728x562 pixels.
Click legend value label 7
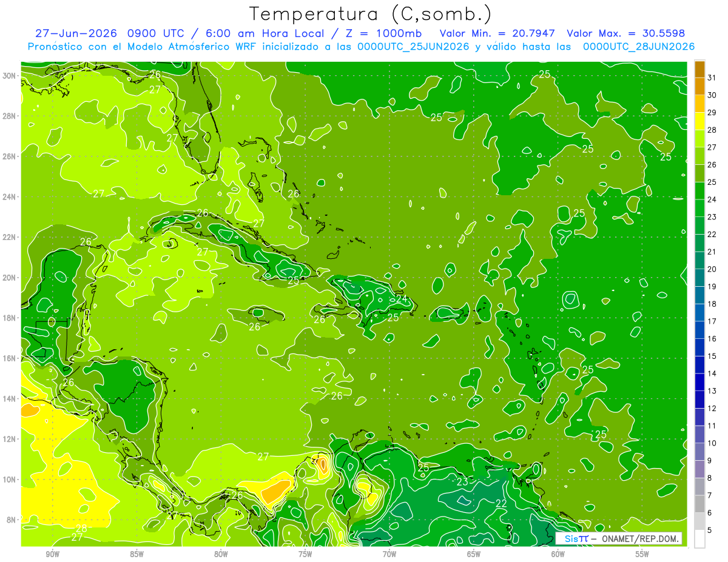710,495
